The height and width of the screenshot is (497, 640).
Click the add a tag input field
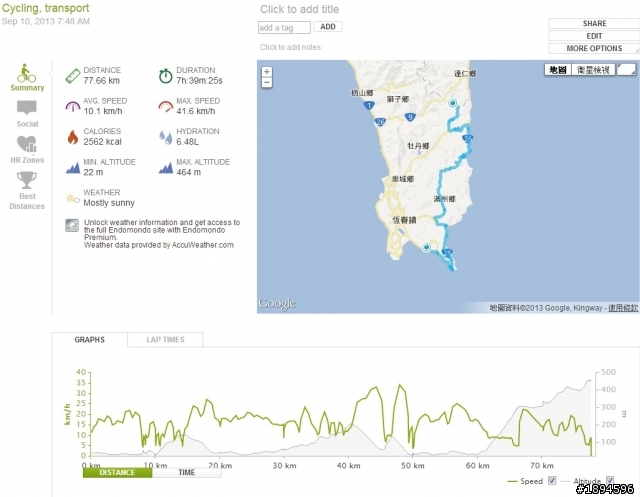[x=284, y=28]
